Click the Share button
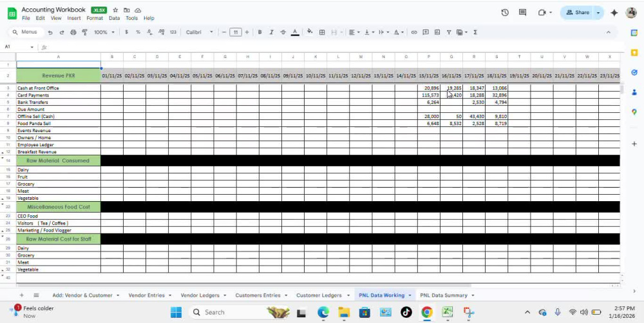The height and width of the screenshot is (323, 644). tap(578, 13)
